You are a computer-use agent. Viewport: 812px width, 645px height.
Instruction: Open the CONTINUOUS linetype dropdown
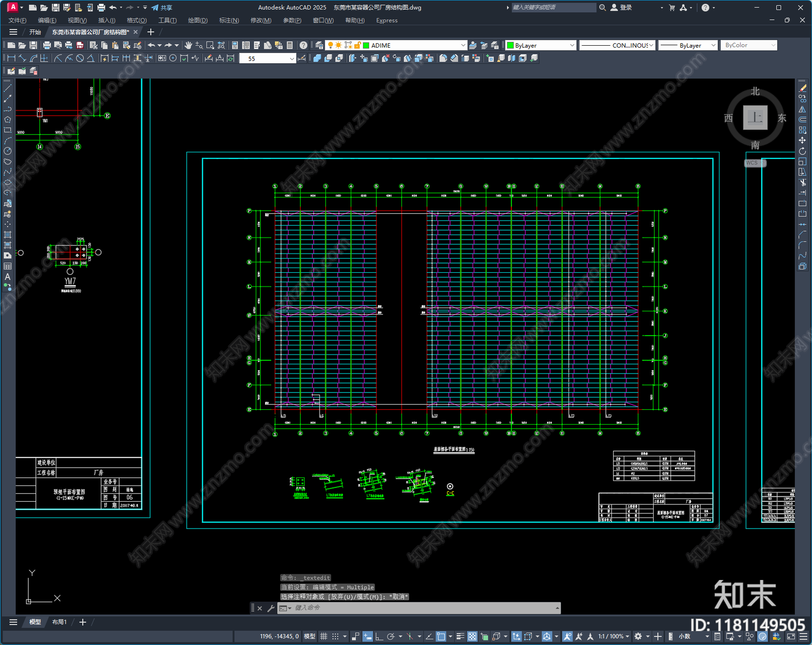[651, 45]
